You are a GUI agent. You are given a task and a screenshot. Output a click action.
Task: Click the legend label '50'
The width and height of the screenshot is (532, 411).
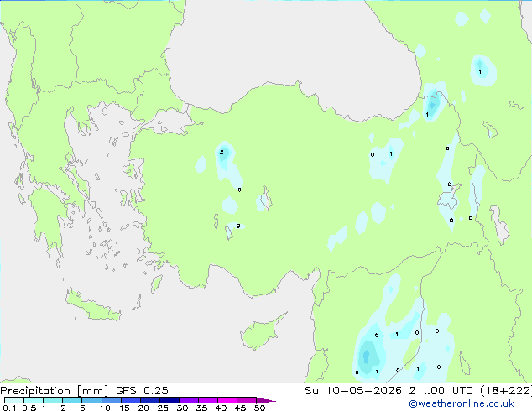point(259,408)
